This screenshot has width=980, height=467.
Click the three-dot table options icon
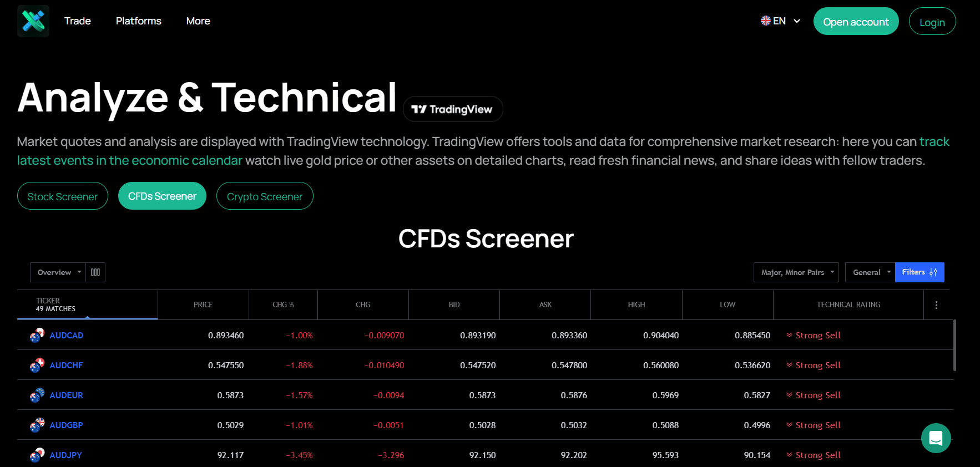(936, 305)
